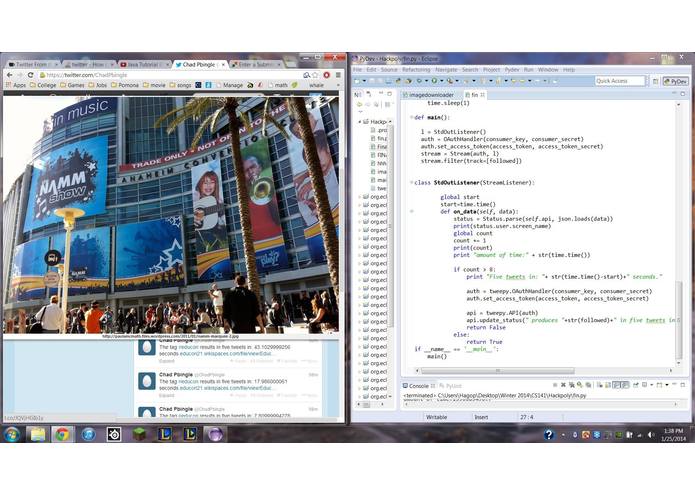Screen dimensions: 695x494
Task: Open the Eclipse Window menu
Action: click(548, 70)
